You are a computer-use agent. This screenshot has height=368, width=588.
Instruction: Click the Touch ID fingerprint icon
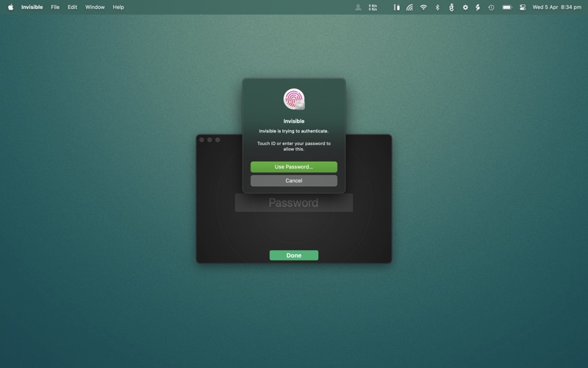(x=293, y=99)
